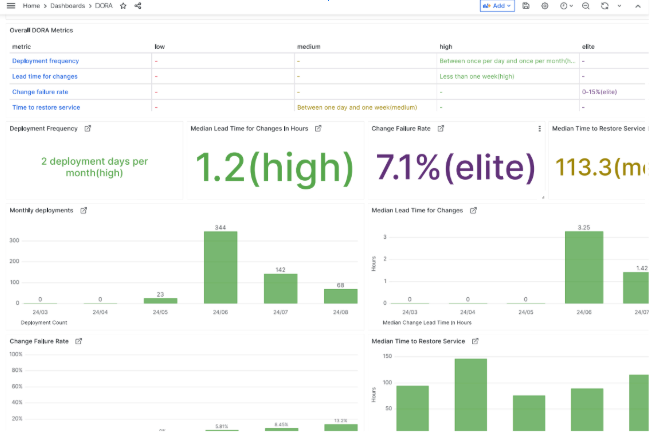654x434 pixels.
Task: Expand the refresh interval dropdown arrow
Action: click(617, 6)
